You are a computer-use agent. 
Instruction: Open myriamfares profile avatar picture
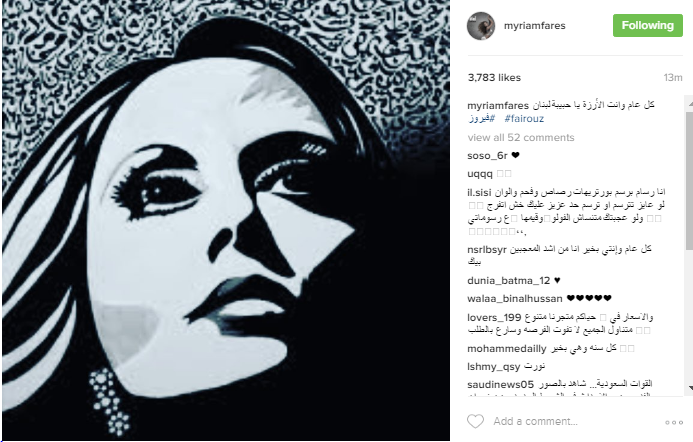481,26
